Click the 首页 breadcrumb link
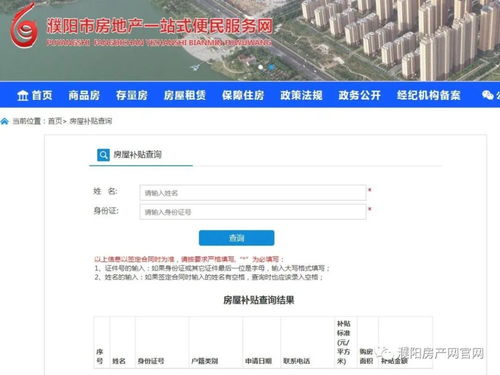Viewport: 500px width, 375px height. pyautogui.click(x=55, y=121)
